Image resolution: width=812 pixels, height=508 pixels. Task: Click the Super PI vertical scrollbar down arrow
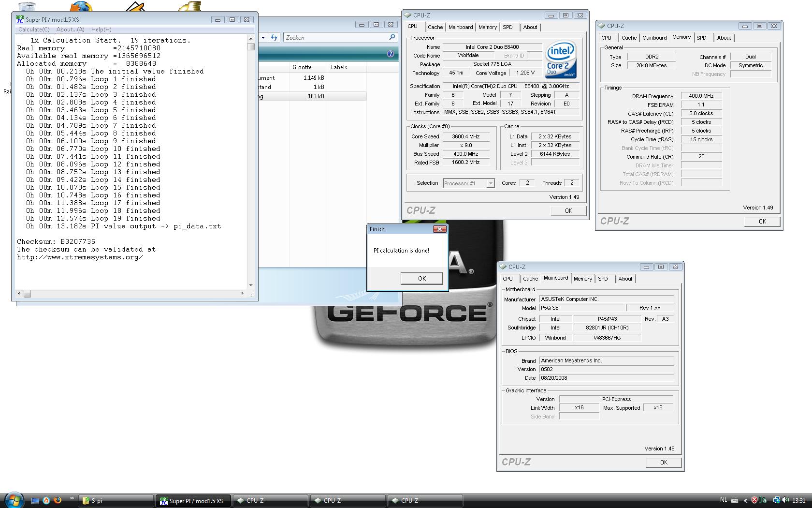250,285
